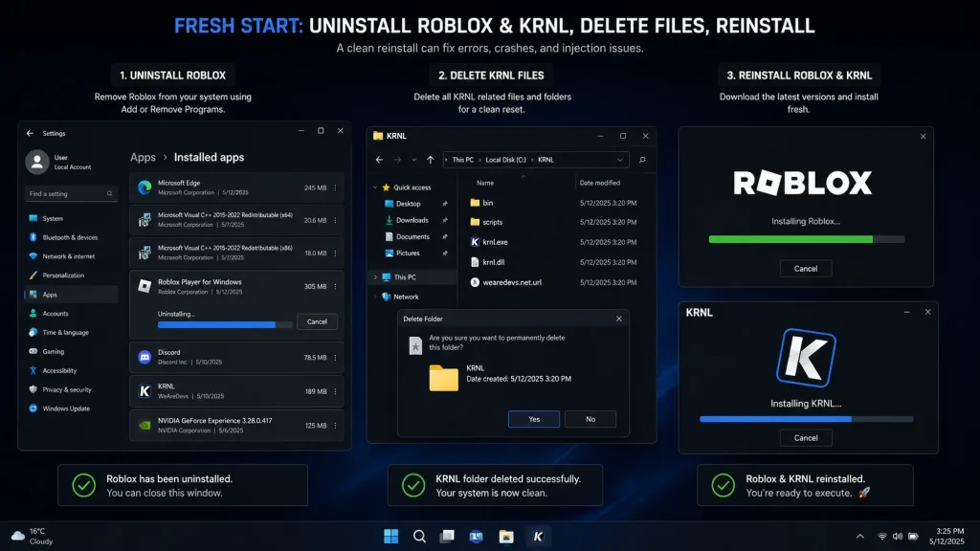Image resolution: width=980 pixels, height=551 pixels.
Task: Confirm delete with Yes button
Action: point(534,419)
